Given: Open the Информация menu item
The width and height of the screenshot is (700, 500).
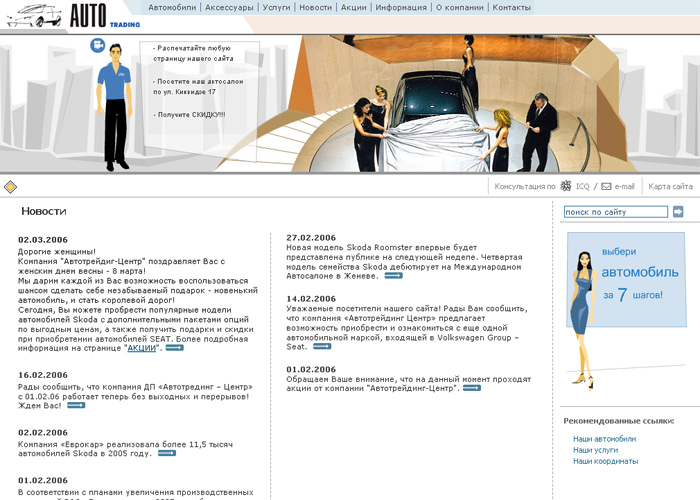Looking at the screenshot, I should click(x=401, y=8).
